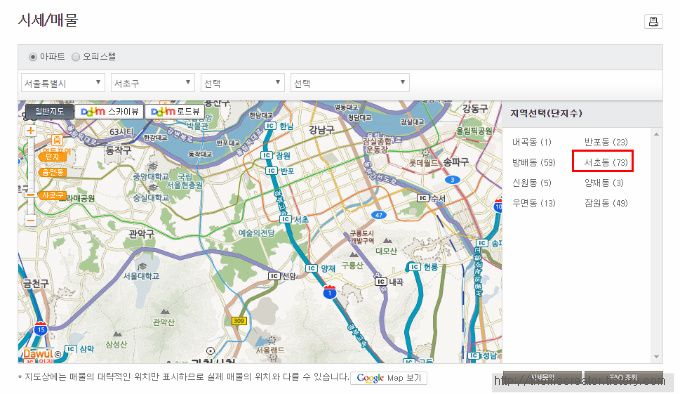Open the 서초구 district dropdown
This screenshot has height=394, width=680.
153,83
